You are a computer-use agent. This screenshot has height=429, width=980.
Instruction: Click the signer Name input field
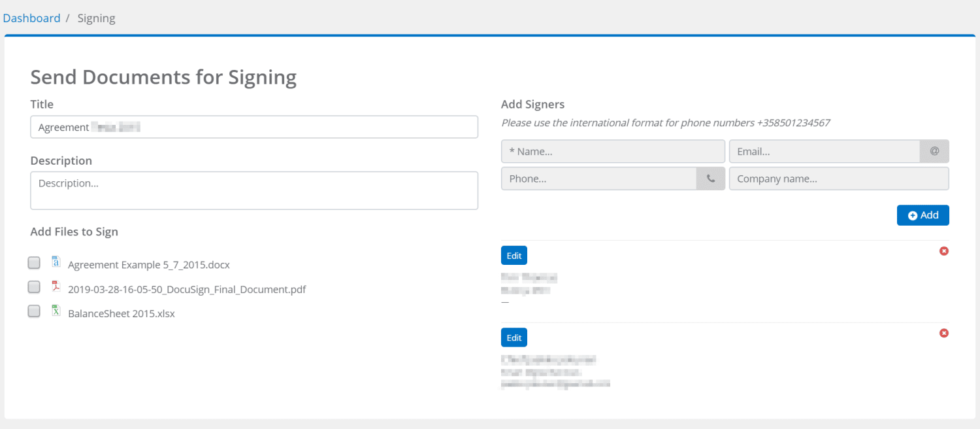pyautogui.click(x=612, y=151)
